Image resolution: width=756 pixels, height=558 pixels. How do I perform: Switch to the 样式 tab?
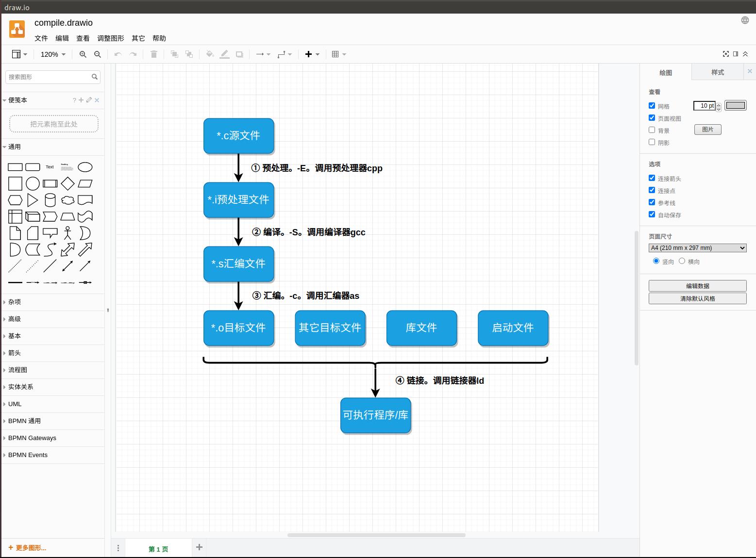[717, 72]
